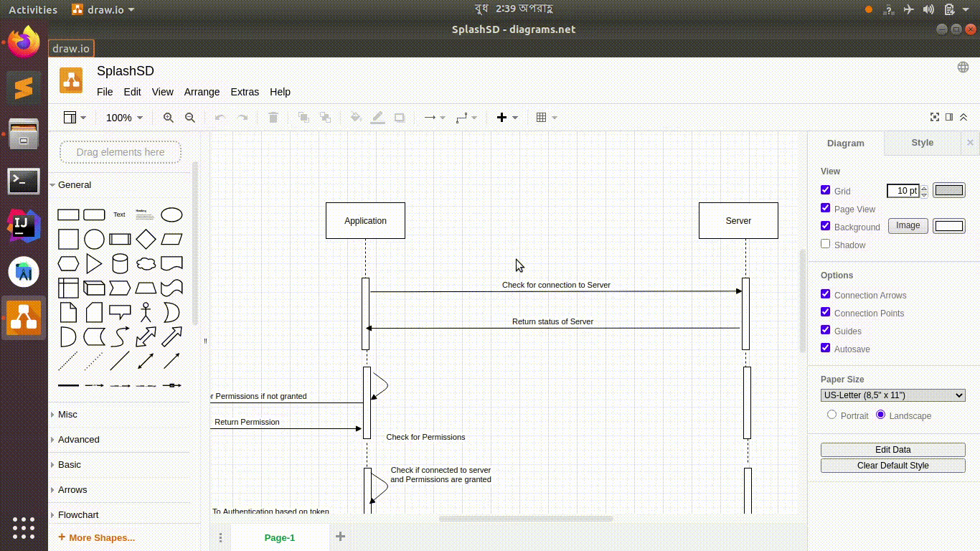Switch to the Style tab
The height and width of the screenshot is (551, 980).
[x=922, y=143]
